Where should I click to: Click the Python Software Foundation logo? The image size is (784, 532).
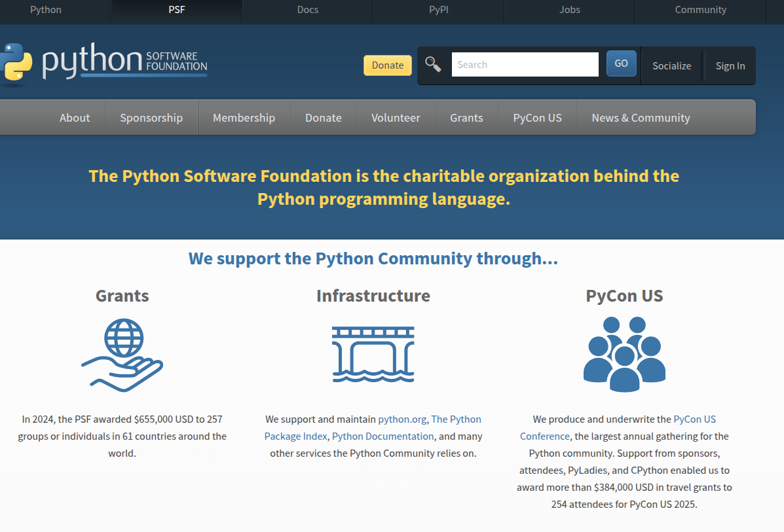coord(105,63)
